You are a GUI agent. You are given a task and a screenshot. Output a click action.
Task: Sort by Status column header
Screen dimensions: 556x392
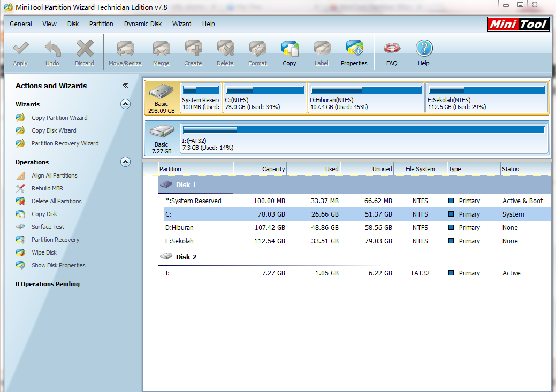pyautogui.click(x=526, y=169)
